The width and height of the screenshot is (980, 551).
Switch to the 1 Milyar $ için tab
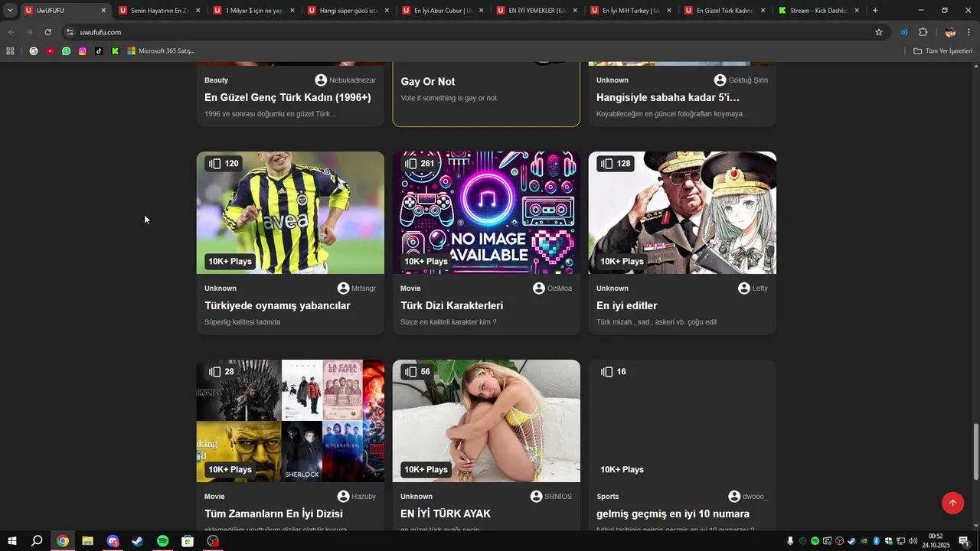253,11
